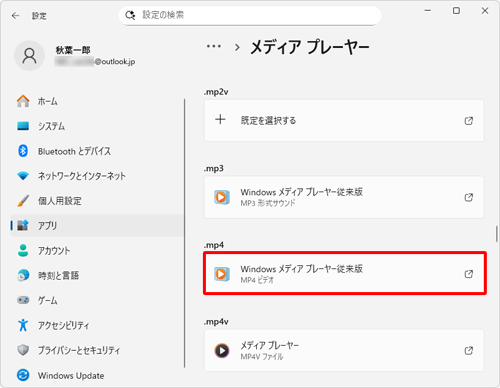Viewport: 500px width, 388px height.
Task: Click the .mp4v Media Player icon
Action: [222, 350]
